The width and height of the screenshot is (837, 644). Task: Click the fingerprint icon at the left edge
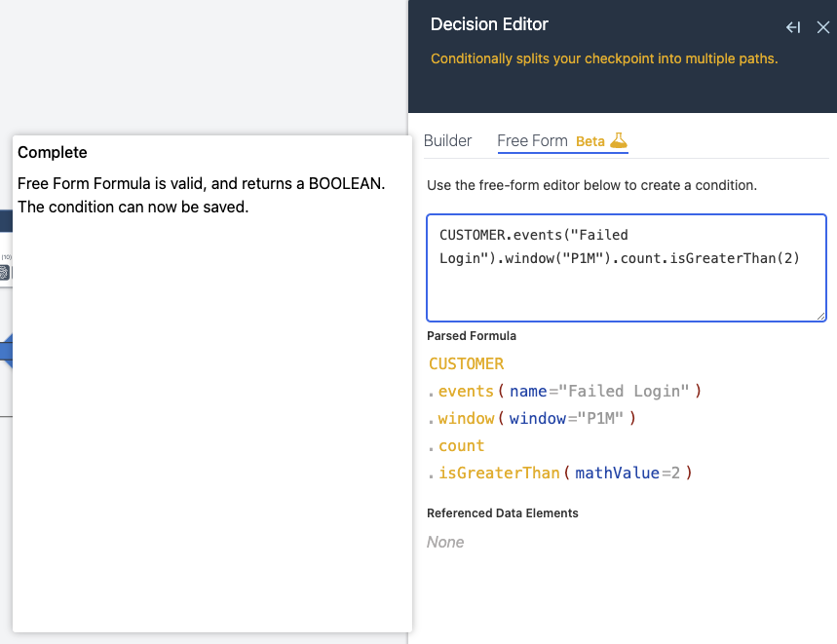pyautogui.click(x=4, y=273)
